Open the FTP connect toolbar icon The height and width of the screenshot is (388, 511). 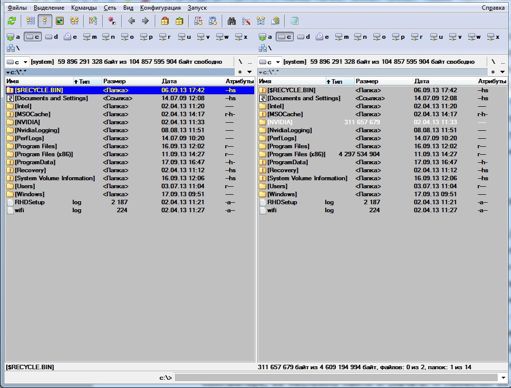tap(198, 21)
